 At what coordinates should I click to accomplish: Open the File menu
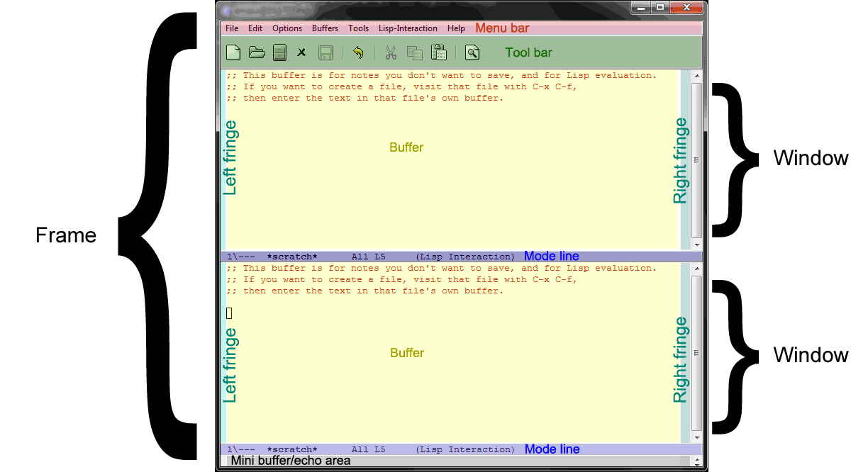pos(232,28)
